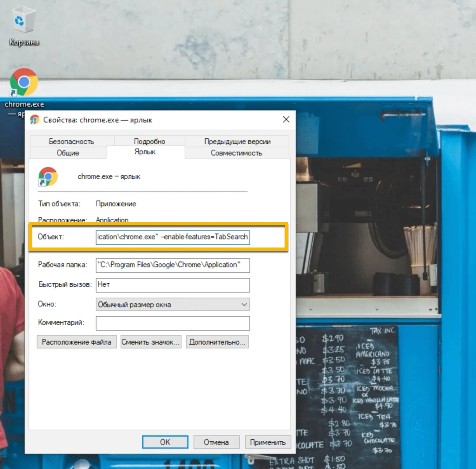This screenshot has width=476, height=469.
Task: Click the Chrome icon inside the dialog
Action: [x=47, y=176]
